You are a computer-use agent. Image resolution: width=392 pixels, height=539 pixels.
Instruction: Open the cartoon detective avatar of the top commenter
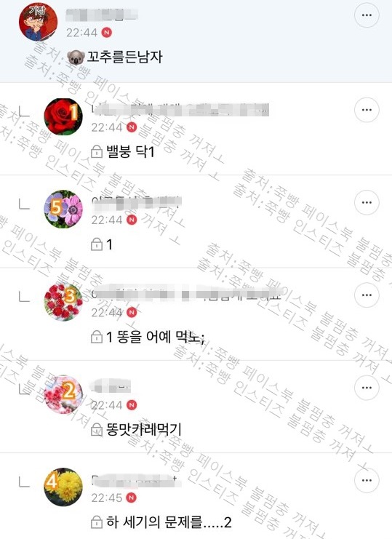[38, 22]
